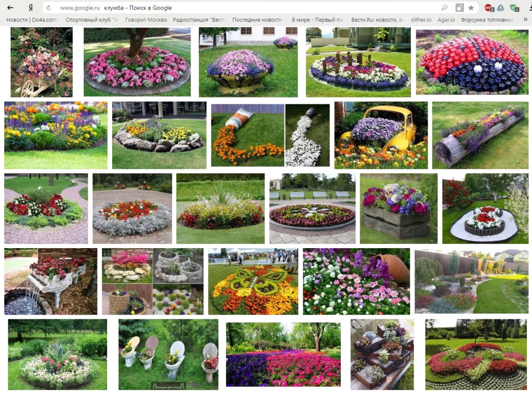Expand hidden bookmarks with the double chevron
Viewport: 532px width, 393px height.
(526, 19)
